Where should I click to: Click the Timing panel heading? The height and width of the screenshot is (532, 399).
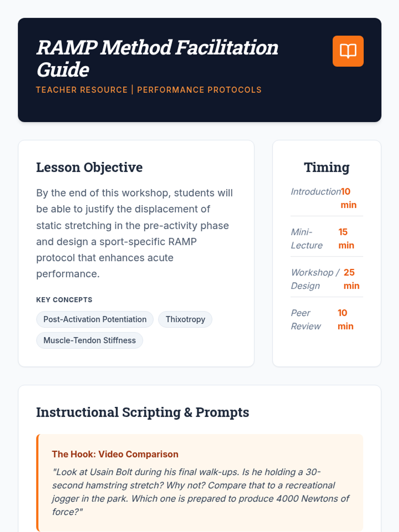coord(327,167)
